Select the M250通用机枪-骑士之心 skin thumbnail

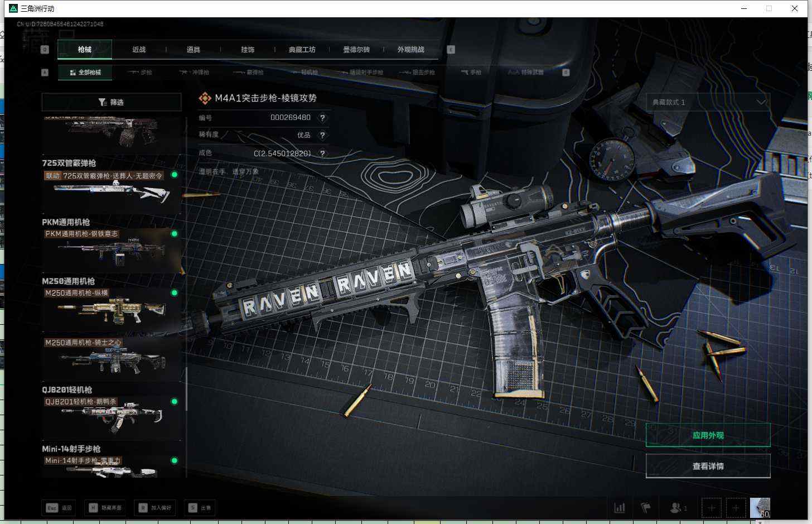112,358
